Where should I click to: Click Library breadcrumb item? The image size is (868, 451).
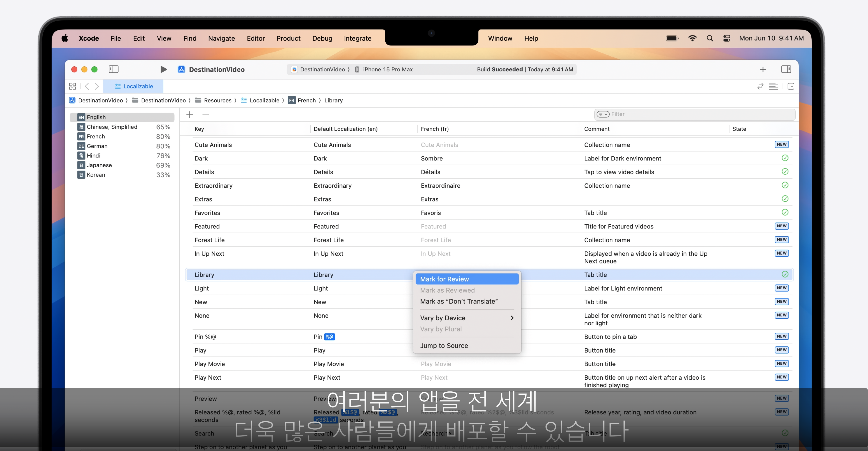[334, 100]
